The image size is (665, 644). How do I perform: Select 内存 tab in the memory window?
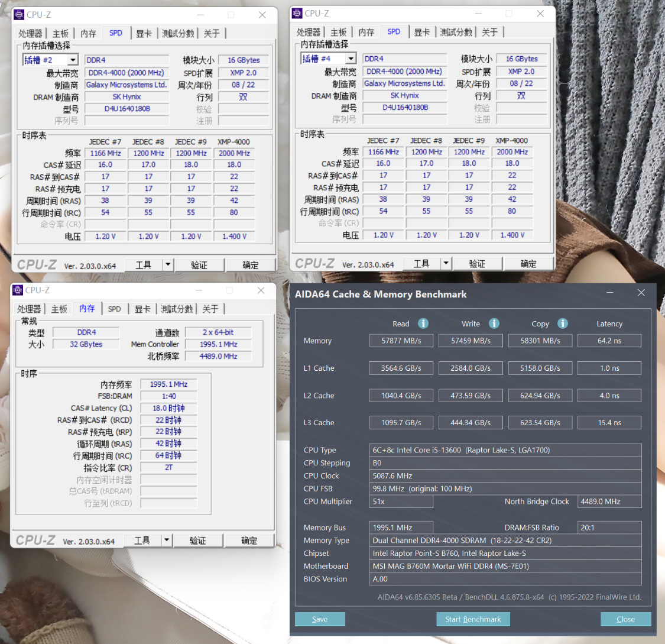point(87,309)
